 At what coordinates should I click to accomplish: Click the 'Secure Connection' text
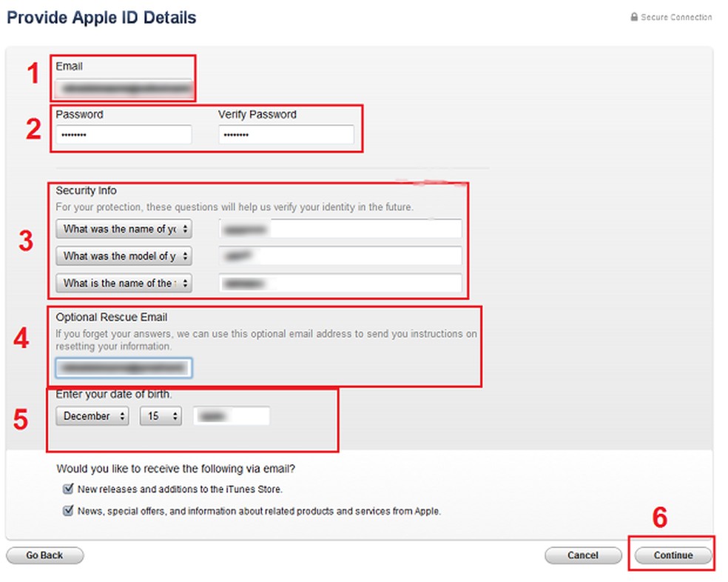[x=676, y=17]
